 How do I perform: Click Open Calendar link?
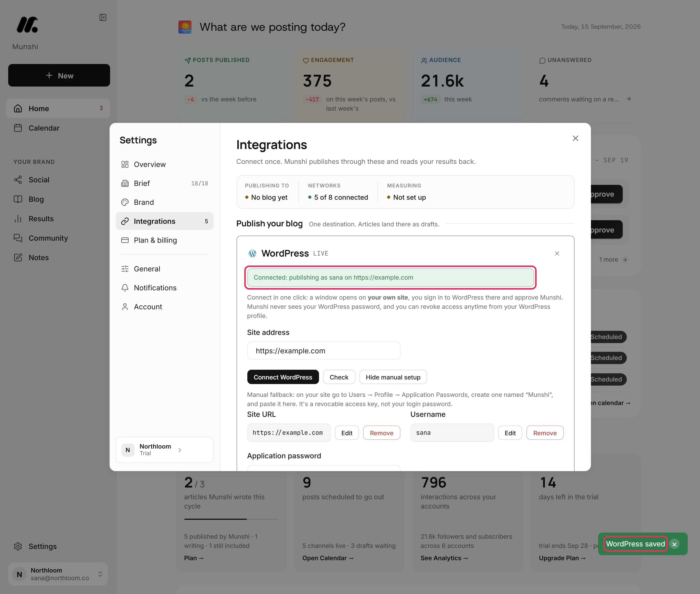point(328,558)
